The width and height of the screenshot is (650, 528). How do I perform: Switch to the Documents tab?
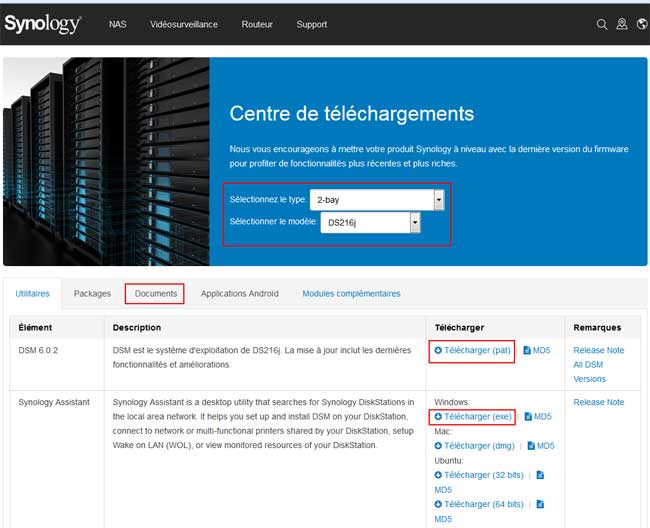click(155, 294)
